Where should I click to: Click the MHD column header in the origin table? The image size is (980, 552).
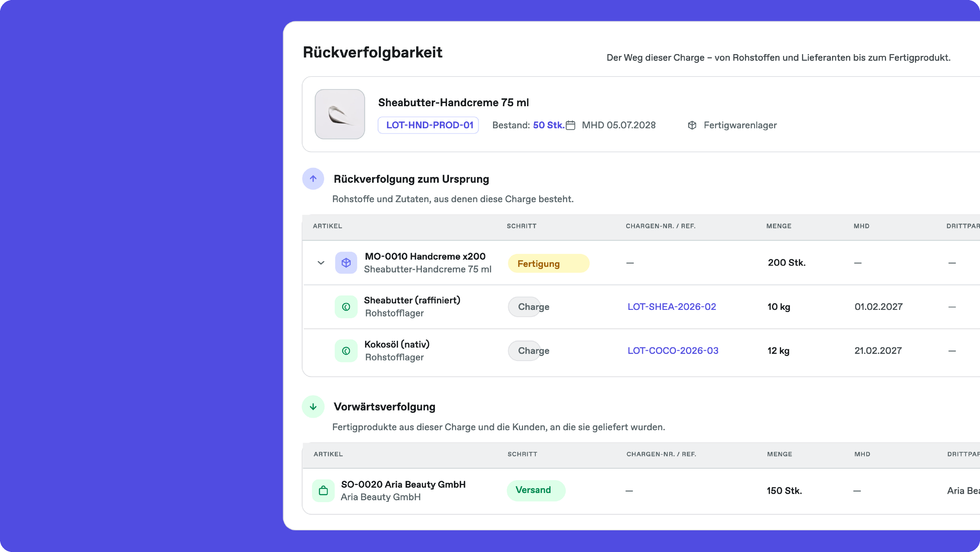coord(861,226)
